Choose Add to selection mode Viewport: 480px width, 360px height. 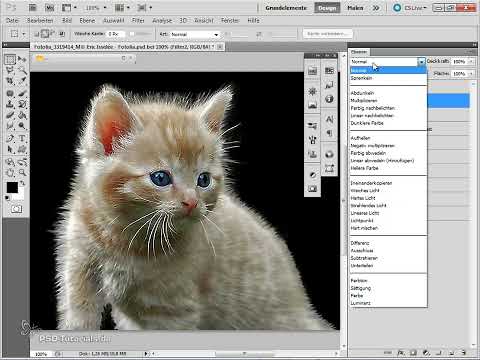click(x=45, y=34)
